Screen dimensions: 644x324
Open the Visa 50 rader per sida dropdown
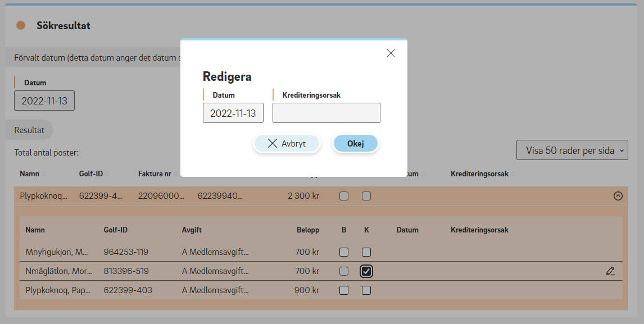(572, 150)
